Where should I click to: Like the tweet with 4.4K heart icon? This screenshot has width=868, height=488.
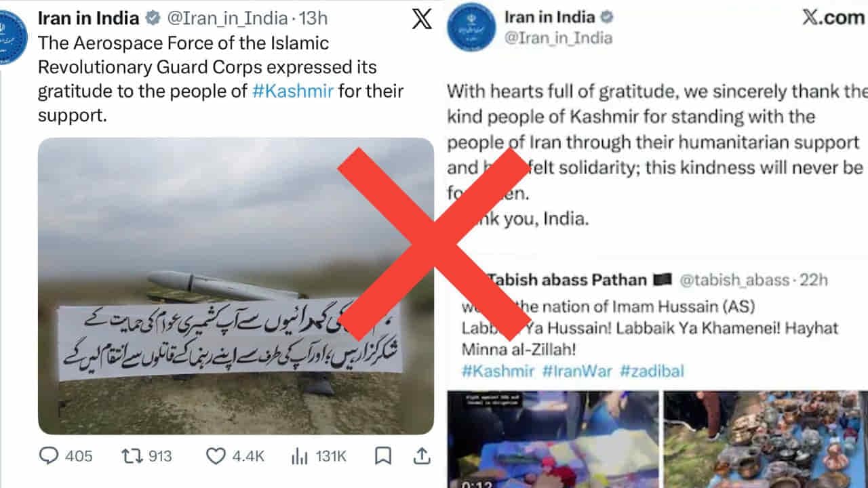216,456
